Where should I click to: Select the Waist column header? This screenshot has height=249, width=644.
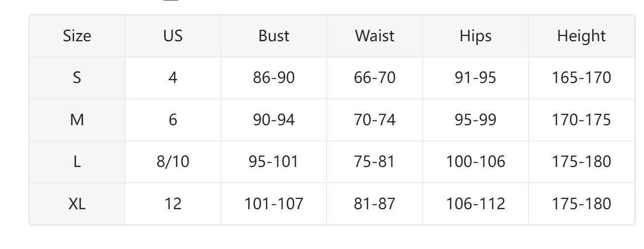[374, 36]
